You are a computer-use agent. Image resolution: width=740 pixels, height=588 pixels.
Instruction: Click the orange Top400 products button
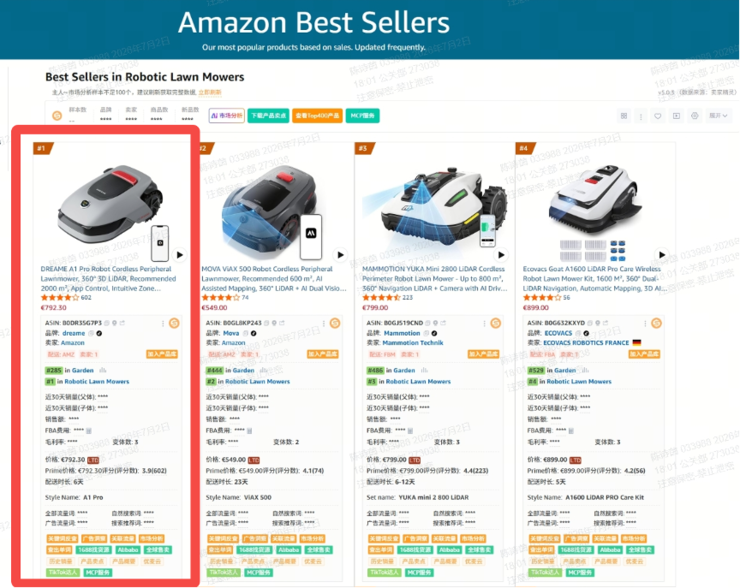click(x=317, y=116)
